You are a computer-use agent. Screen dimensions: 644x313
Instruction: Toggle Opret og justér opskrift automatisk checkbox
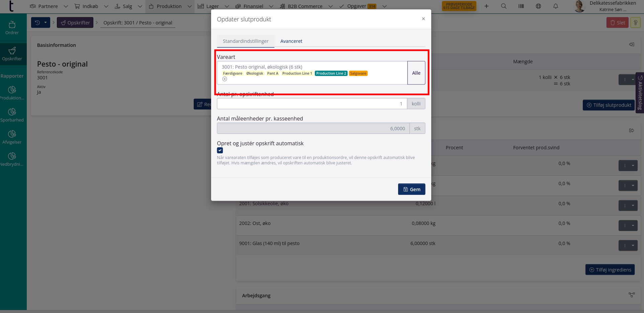pyautogui.click(x=220, y=150)
